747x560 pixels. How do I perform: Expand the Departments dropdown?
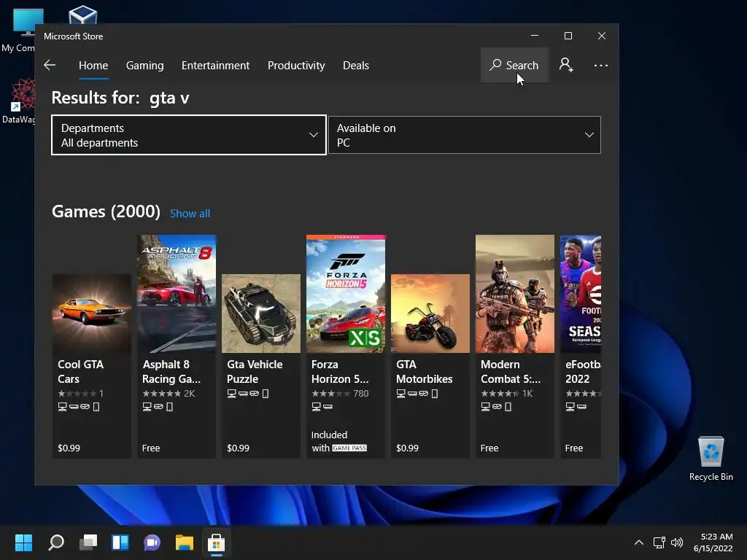(x=189, y=135)
